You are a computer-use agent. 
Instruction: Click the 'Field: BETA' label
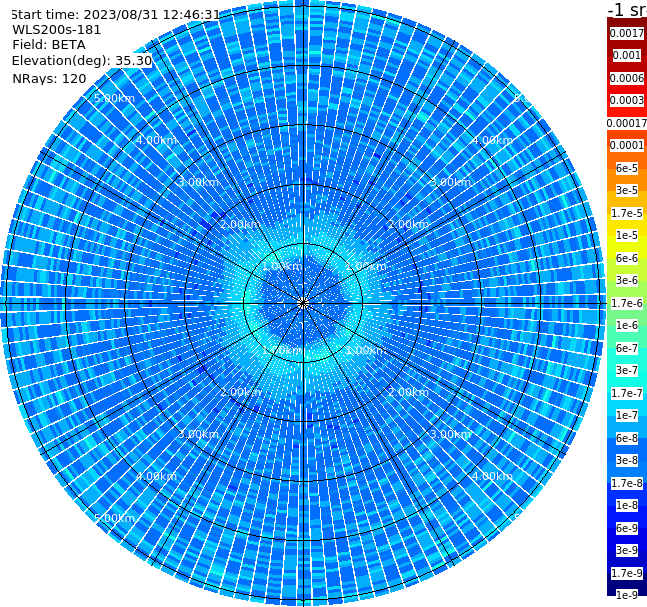pyautogui.click(x=49, y=45)
